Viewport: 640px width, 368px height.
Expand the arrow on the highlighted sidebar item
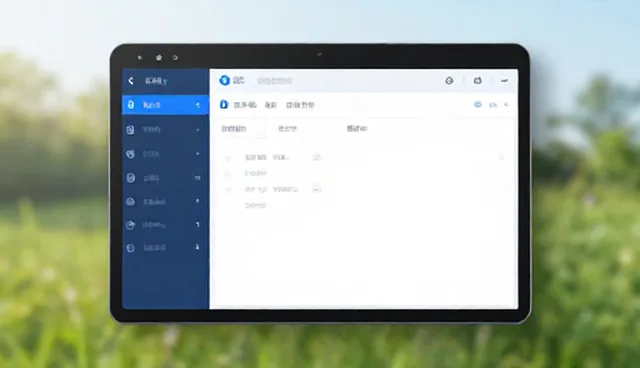click(x=198, y=105)
